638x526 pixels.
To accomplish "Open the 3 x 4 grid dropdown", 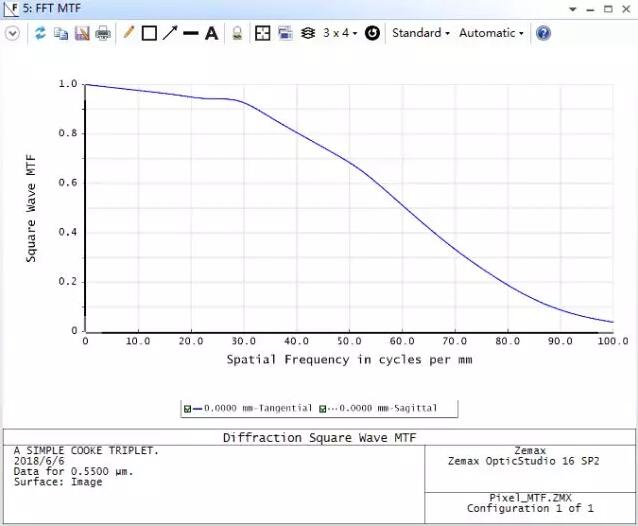I will coord(339,33).
